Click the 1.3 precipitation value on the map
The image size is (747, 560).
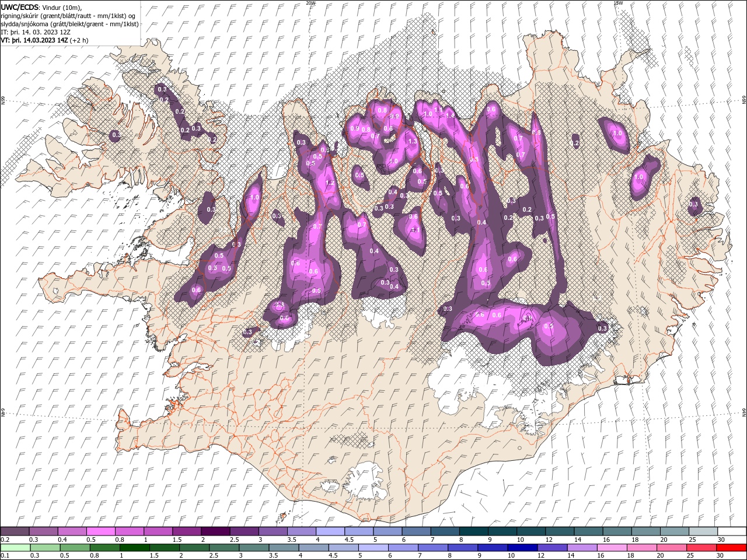(x=412, y=141)
